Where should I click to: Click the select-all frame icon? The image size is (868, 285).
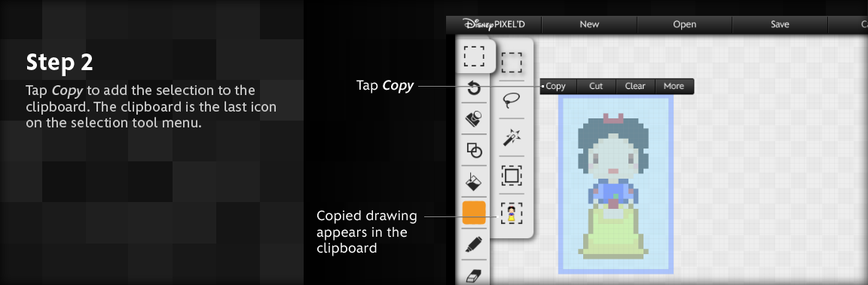(512, 176)
